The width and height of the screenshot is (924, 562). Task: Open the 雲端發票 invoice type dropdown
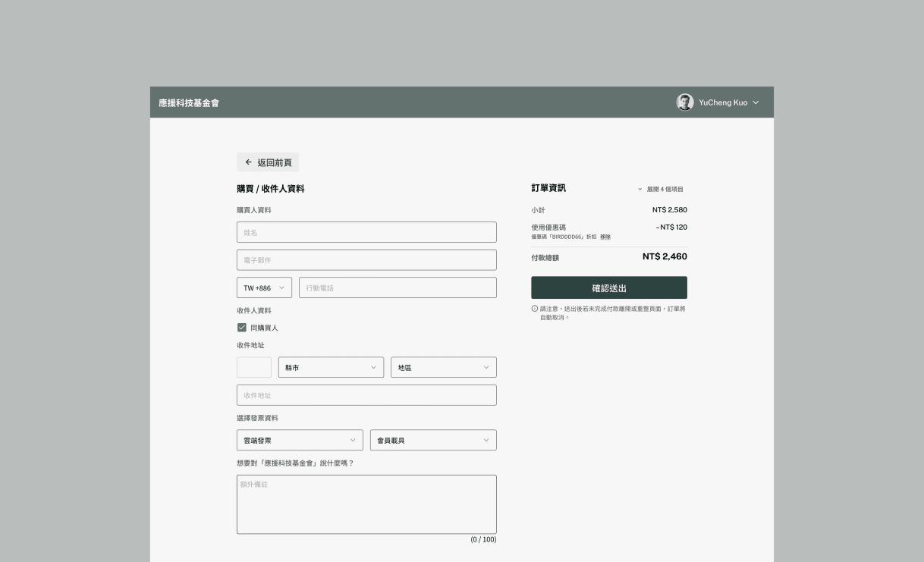point(300,439)
